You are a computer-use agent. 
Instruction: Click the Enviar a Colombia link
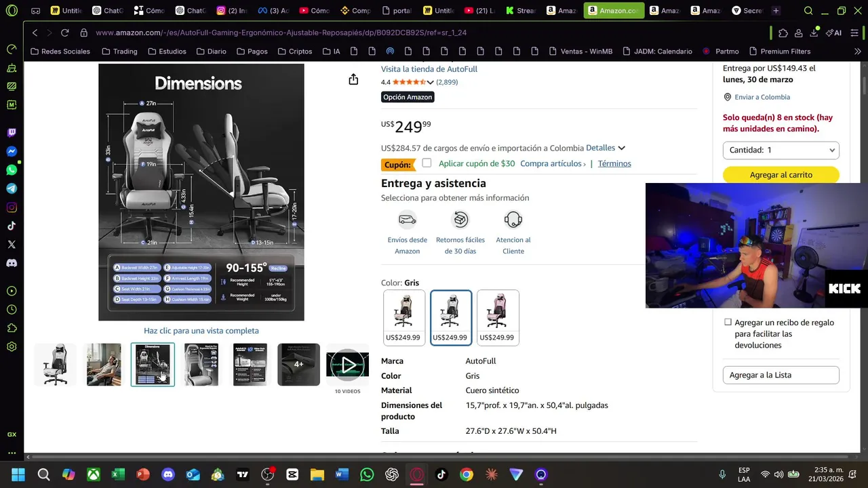[x=762, y=97]
